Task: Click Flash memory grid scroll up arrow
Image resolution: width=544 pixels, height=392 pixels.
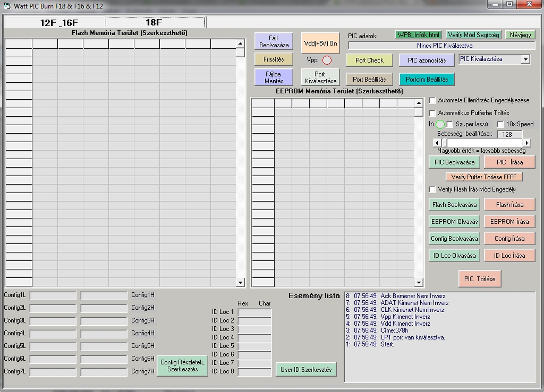Action: click(240, 43)
